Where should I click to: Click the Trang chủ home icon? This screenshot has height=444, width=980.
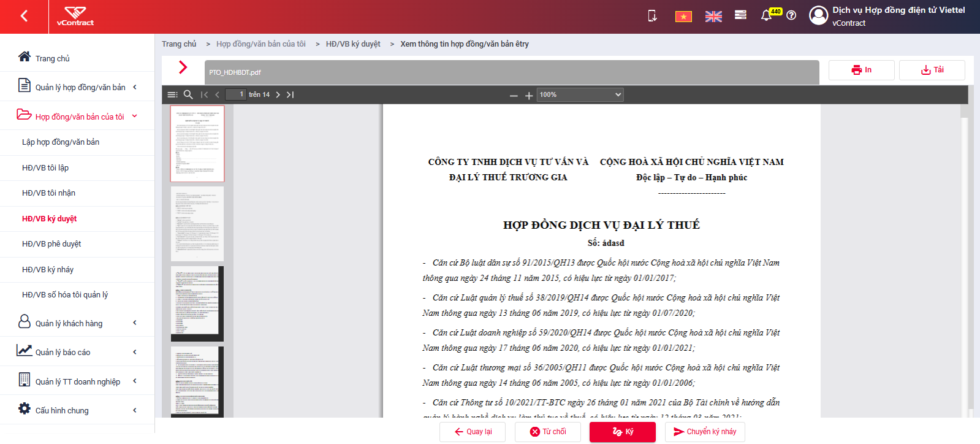pyautogui.click(x=25, y=56)
